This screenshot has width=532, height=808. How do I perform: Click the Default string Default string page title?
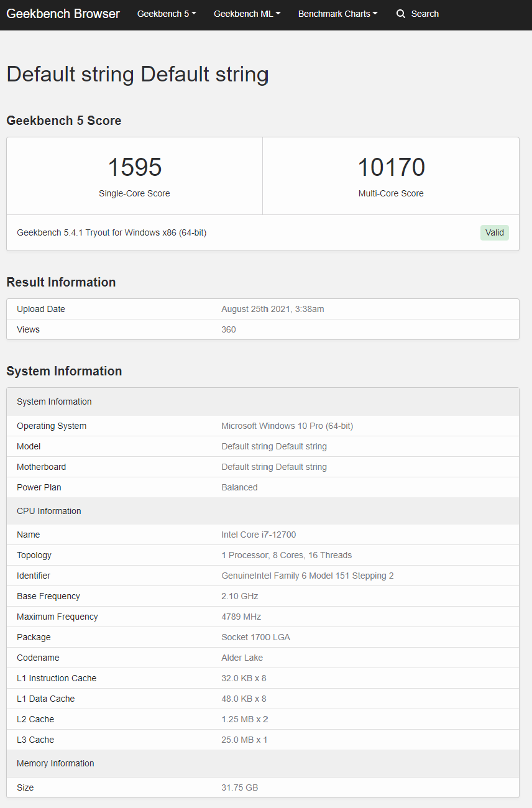(x=137, y=75)
